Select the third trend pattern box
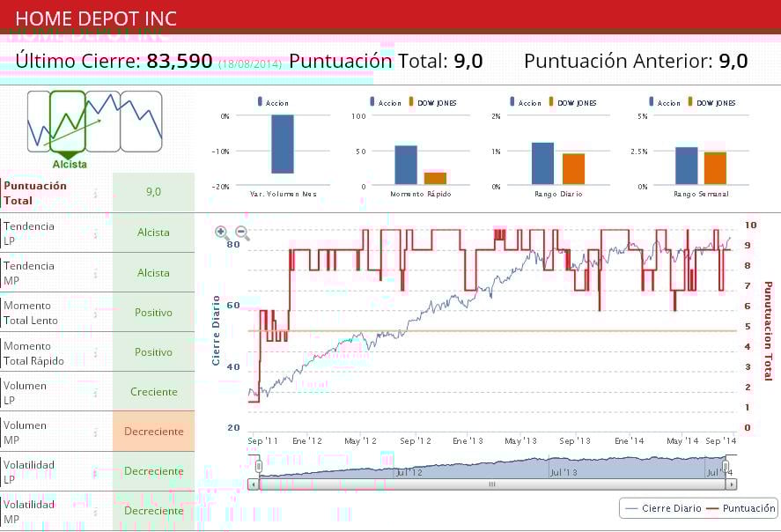Viewport: 781px width, 532px height. pyautogui.click(x=103, y=121)
